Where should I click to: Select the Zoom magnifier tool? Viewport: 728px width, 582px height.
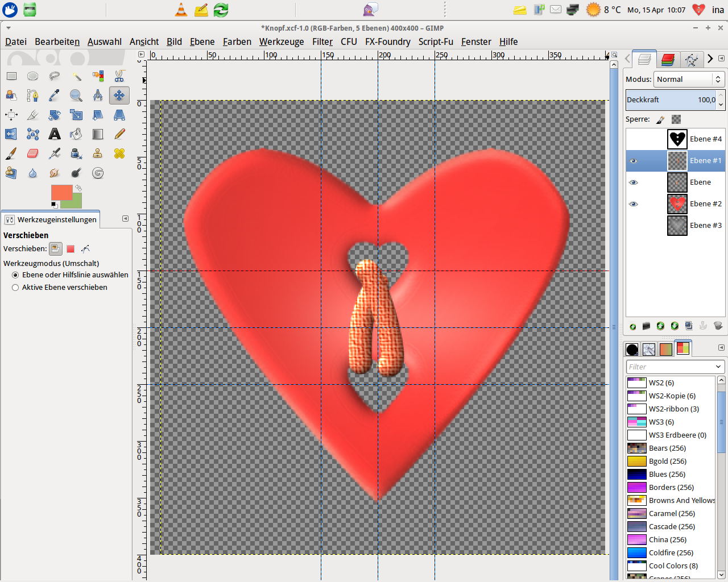76,95
